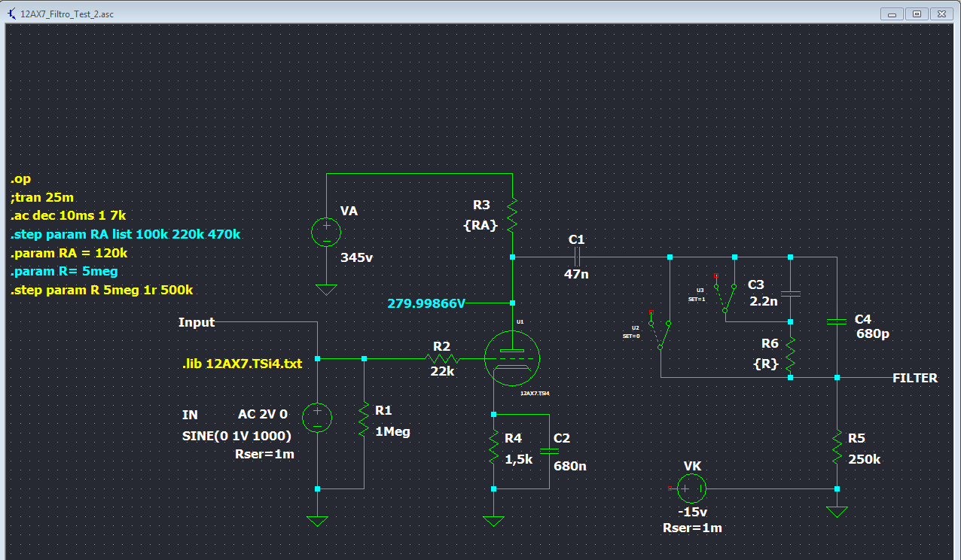Image resolution: width=961 pixels, height=560 pixels.
Task: Toggle the U3 switch symbol
Action: 725,296
